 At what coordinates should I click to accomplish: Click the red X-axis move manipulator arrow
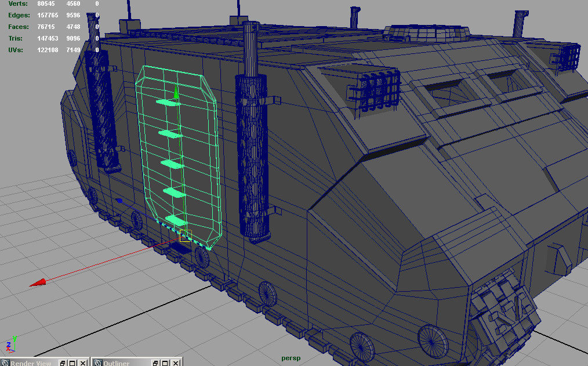click(38, 282)
